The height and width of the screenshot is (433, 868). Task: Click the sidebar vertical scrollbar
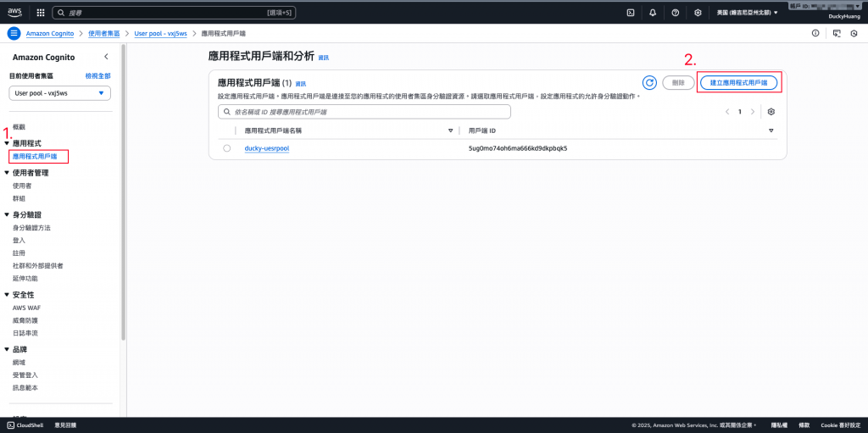click(x=124, y=194)
